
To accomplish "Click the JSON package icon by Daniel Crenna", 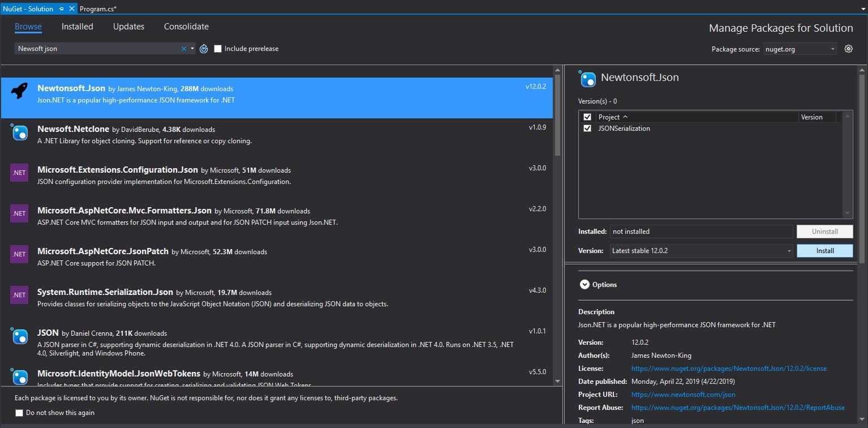I will point(19,335).
